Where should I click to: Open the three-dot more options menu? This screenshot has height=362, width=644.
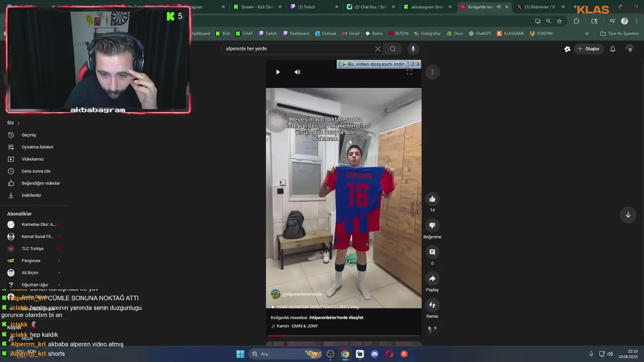(x=432, y=72)
